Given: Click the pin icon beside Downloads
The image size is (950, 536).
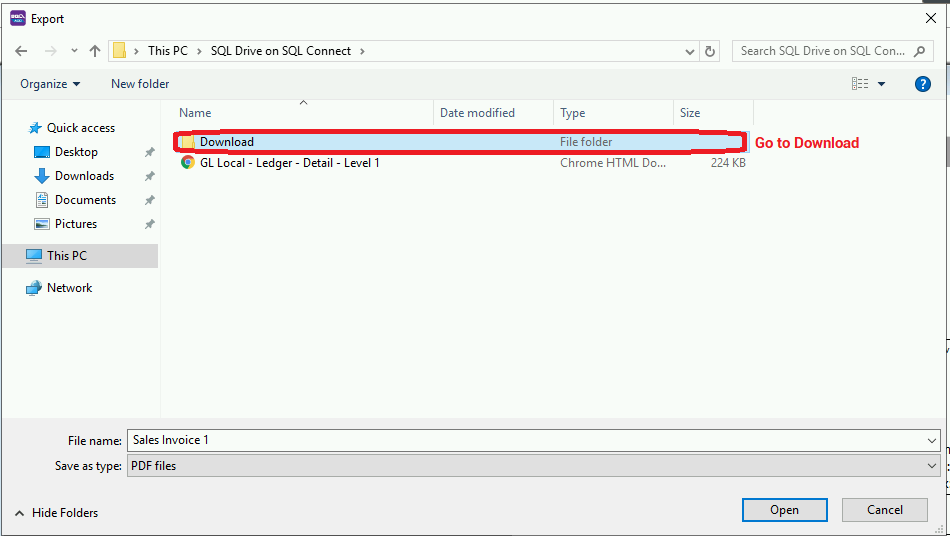Looking at the screenshot, I should (149, 176).
